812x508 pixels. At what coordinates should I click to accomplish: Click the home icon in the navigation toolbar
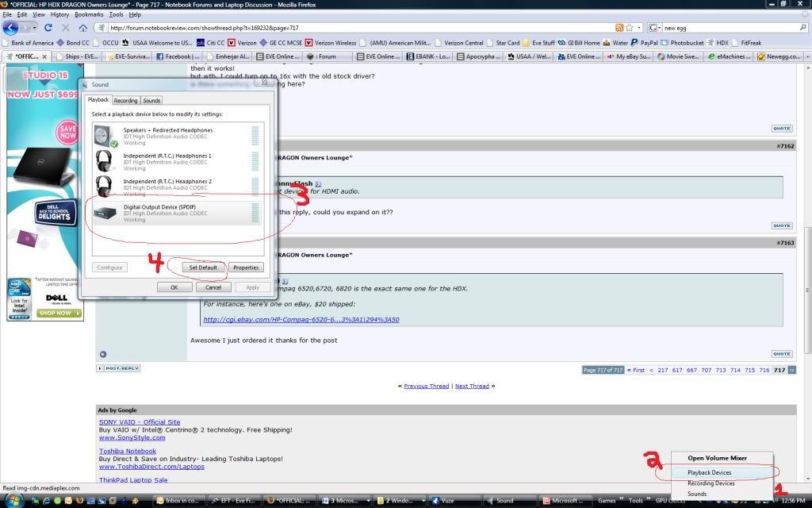pyautogui.click(x=83, y=28)
